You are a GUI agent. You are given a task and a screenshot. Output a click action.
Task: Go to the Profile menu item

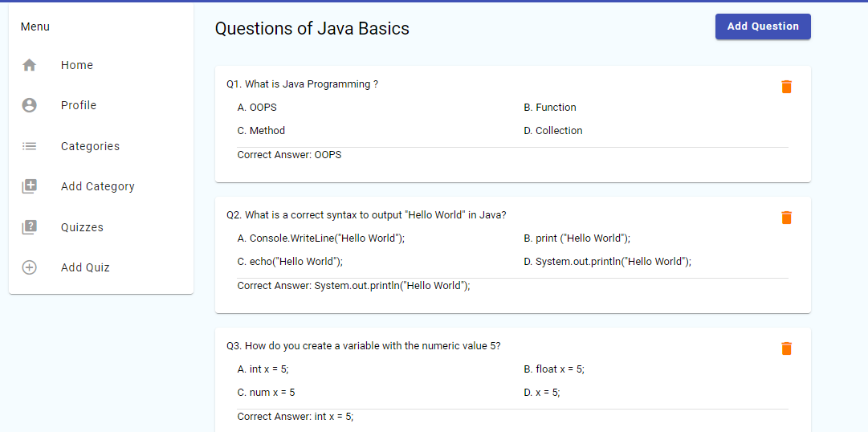(101, 105)
